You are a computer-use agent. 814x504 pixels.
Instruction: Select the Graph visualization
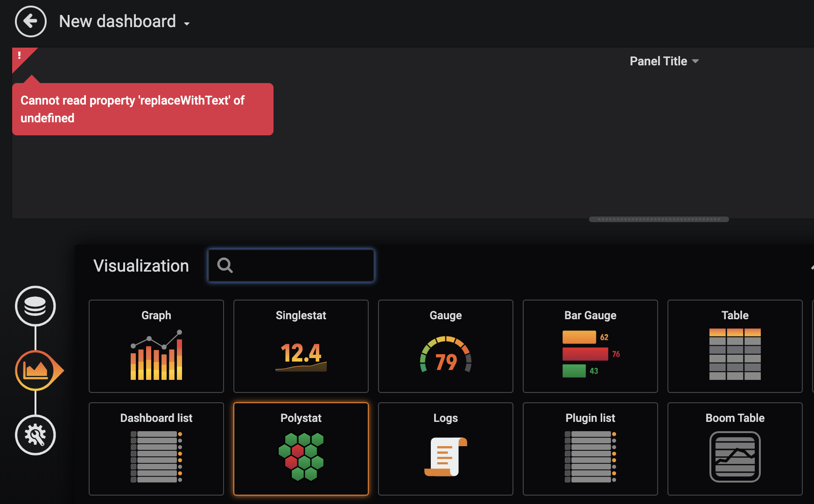click(156, 346)
